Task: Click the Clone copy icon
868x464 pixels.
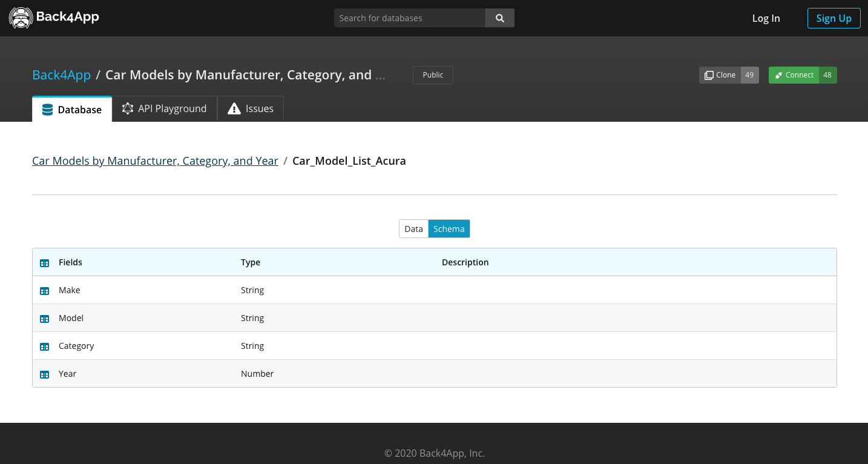Action: point(709,75)
